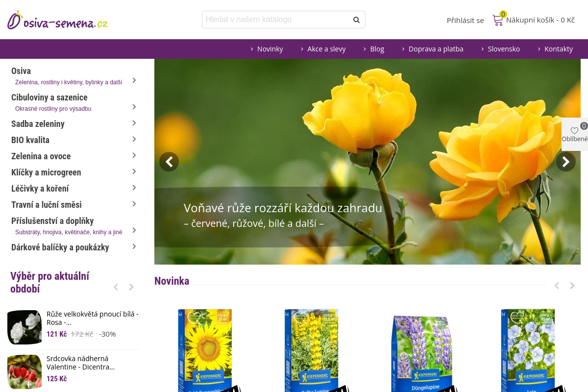Open Srdcovka nádherná Valentine product link
Screen dimensions: 588x392
click(80, 363)
